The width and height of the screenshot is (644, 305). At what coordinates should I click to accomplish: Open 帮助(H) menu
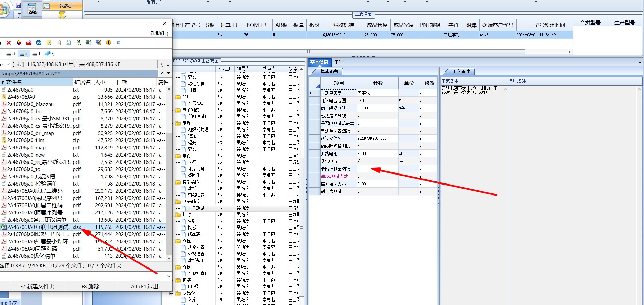pos(159,33)
